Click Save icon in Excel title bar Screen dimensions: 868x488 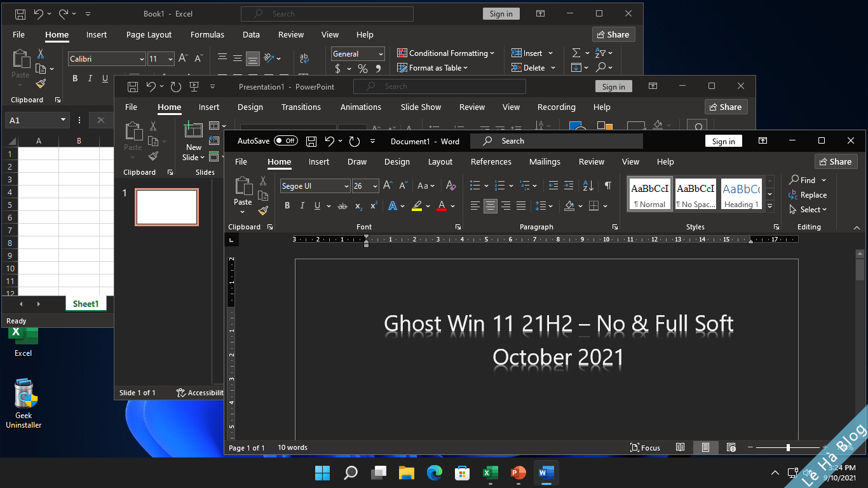pyautogui.click(x=20, y=14)
